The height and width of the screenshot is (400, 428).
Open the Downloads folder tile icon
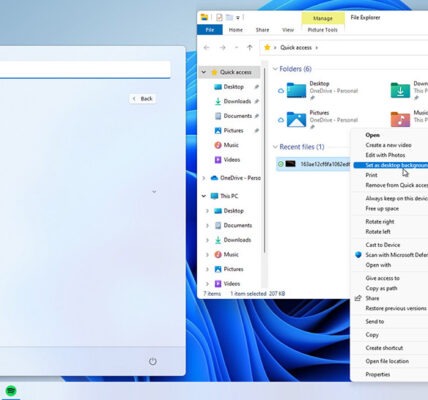pos(400,90)
